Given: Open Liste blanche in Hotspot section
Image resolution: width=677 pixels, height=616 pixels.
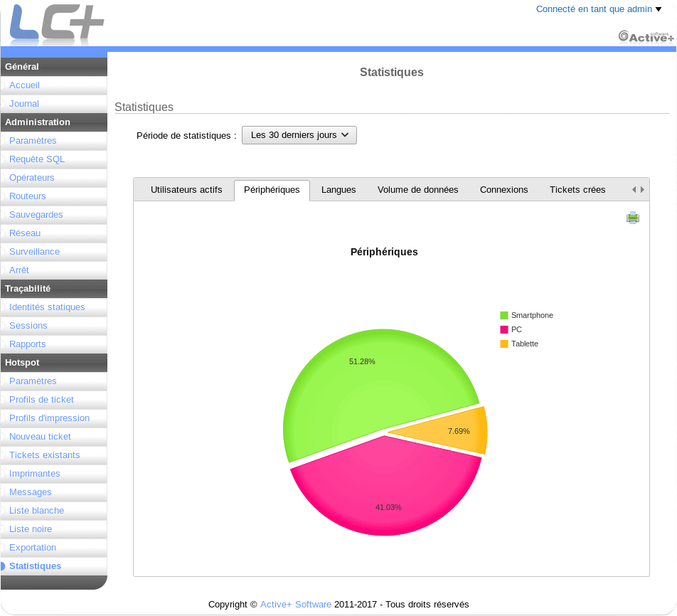Looking at the screenshot, I should pyautogui.click(x=36, y=511).
